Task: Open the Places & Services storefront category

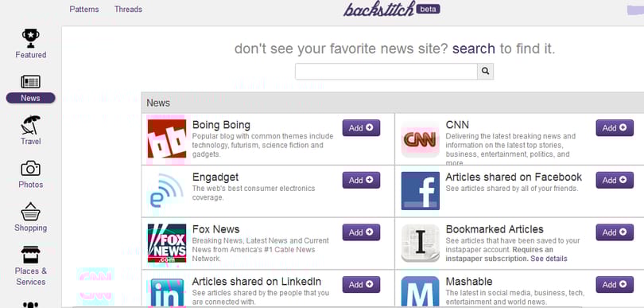Action: [x=31, y=266]
